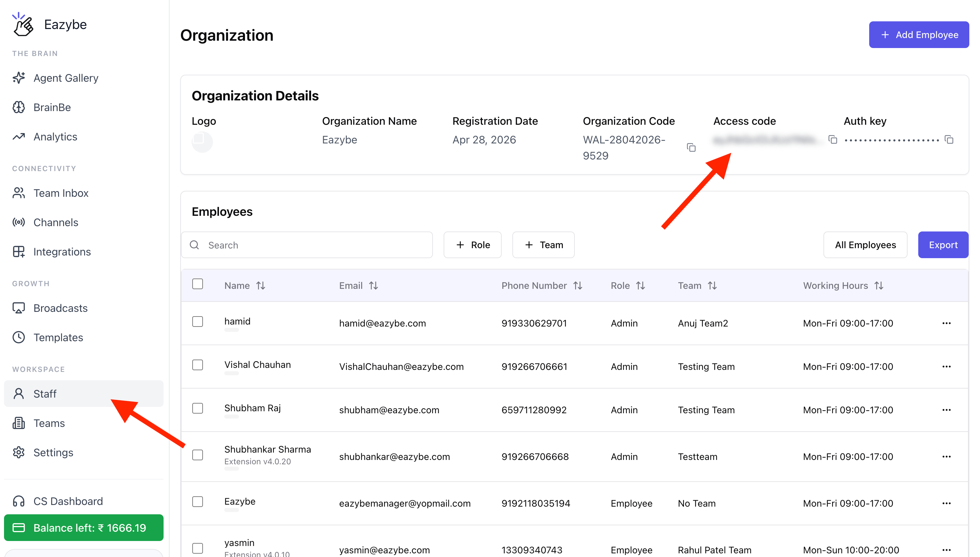
Task: Open more options for eazybemanager row
Action: coord(946,503)
